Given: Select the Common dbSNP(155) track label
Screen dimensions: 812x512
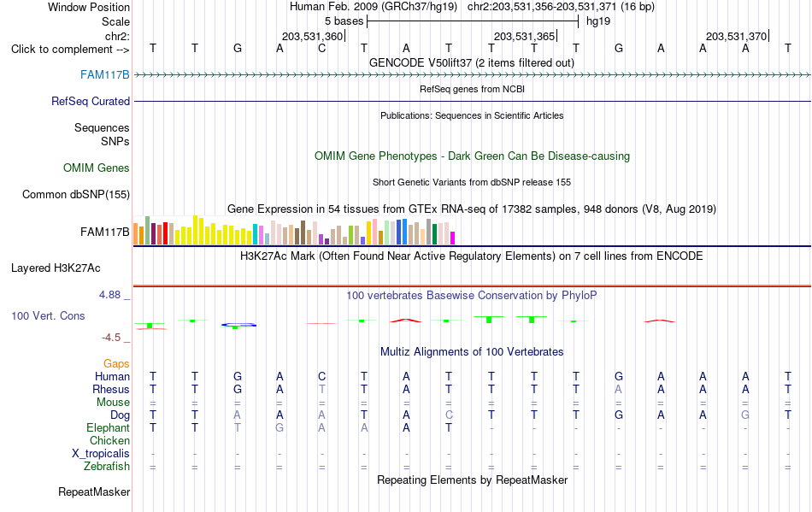Looking at the screenshot, I should pyautogui.click(x=75, y=194).
